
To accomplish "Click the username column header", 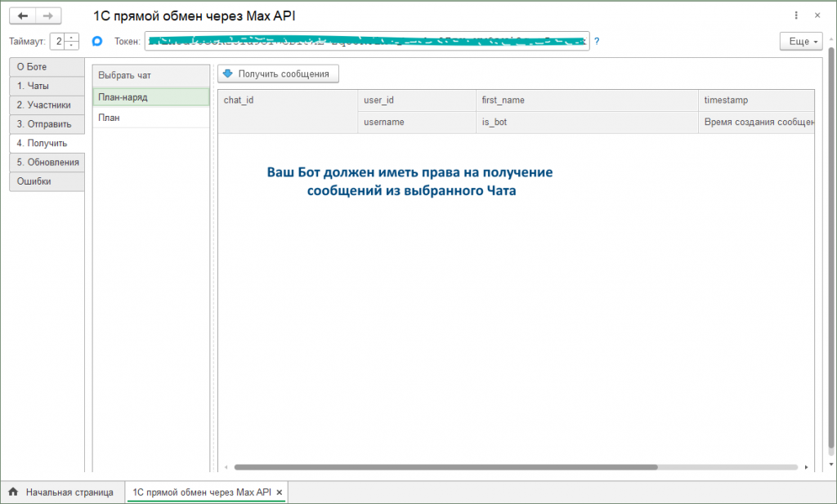I will pyautogui.click(x=417, y=123).
